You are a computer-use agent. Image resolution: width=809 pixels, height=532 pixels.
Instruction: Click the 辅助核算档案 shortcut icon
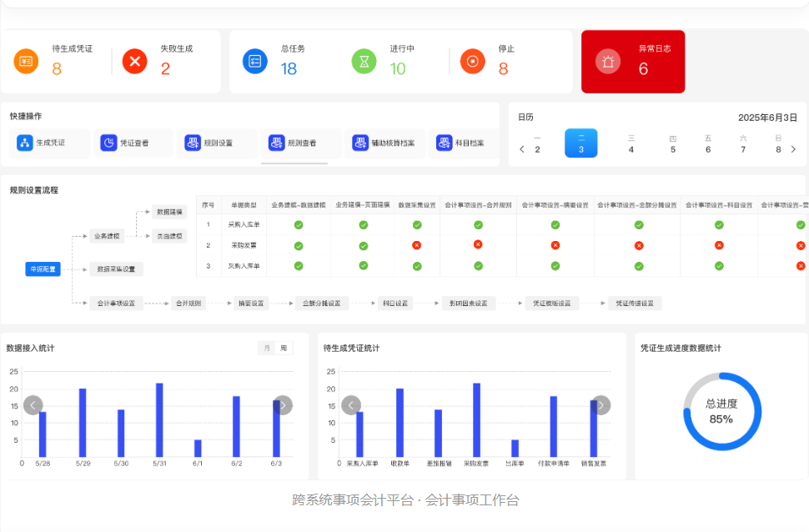(360, 143)
